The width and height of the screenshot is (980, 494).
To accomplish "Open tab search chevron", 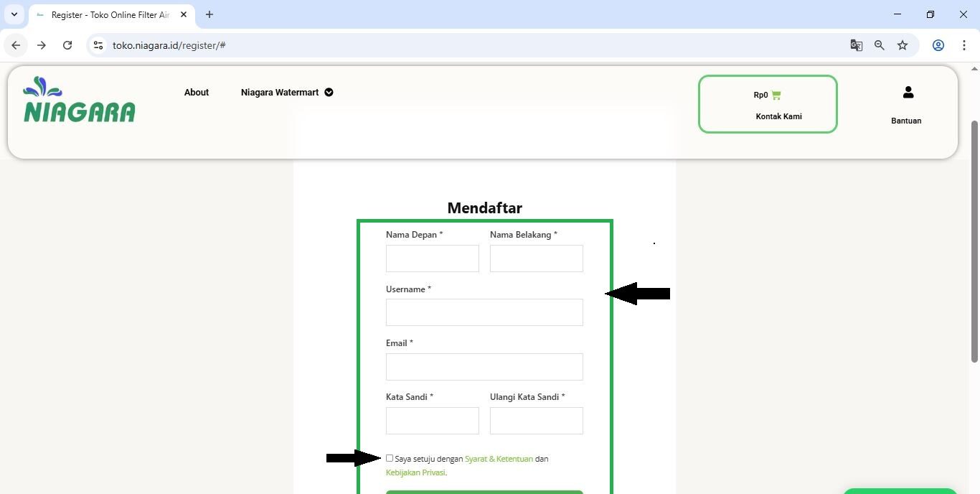I will tap(14, 14).
